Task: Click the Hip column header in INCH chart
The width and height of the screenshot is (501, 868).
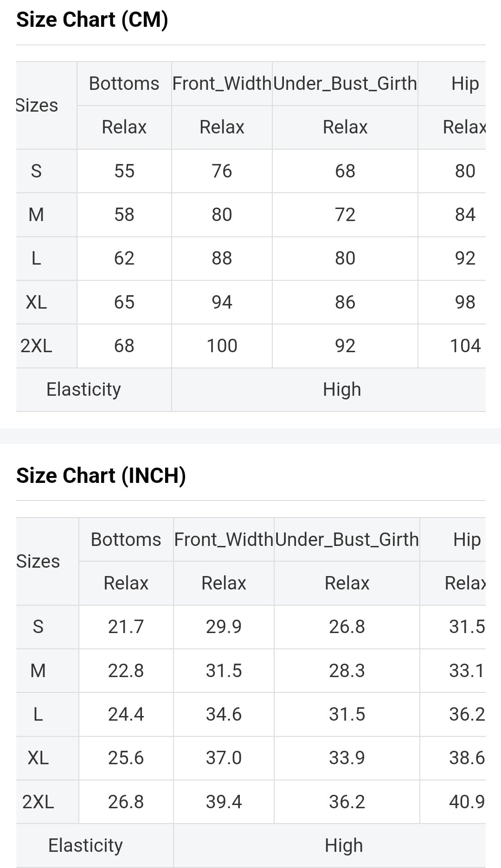Action: coord(467,540)
